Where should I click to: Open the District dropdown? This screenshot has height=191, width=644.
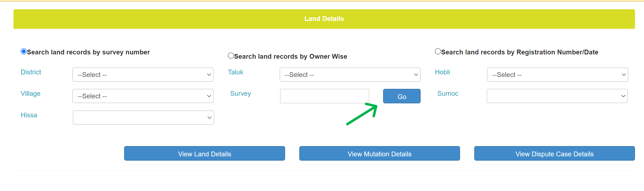point(143,75)
